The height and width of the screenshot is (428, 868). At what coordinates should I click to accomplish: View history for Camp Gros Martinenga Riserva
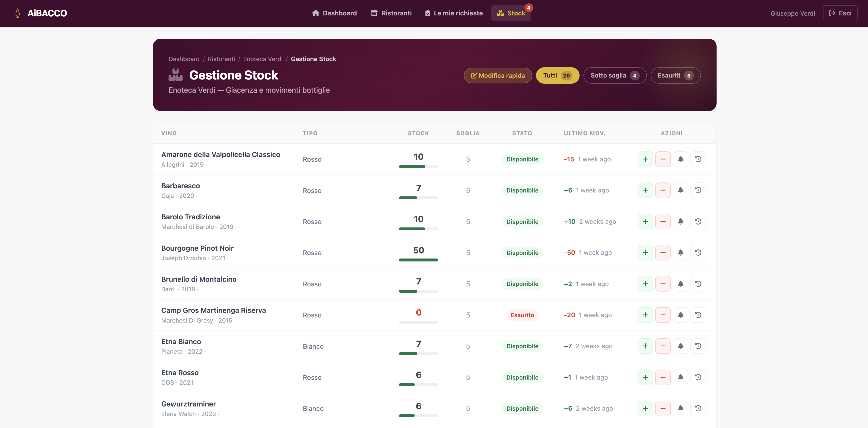pos(698,315)
